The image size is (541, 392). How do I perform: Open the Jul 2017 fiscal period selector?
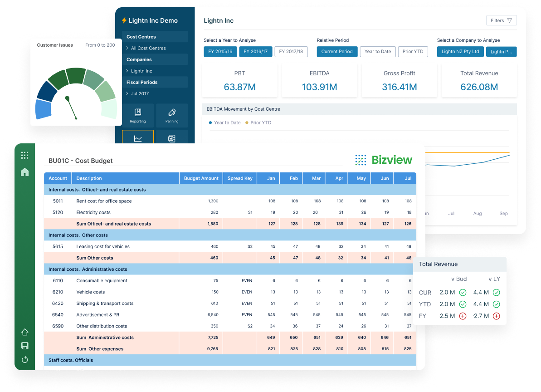tap(139, 94)
